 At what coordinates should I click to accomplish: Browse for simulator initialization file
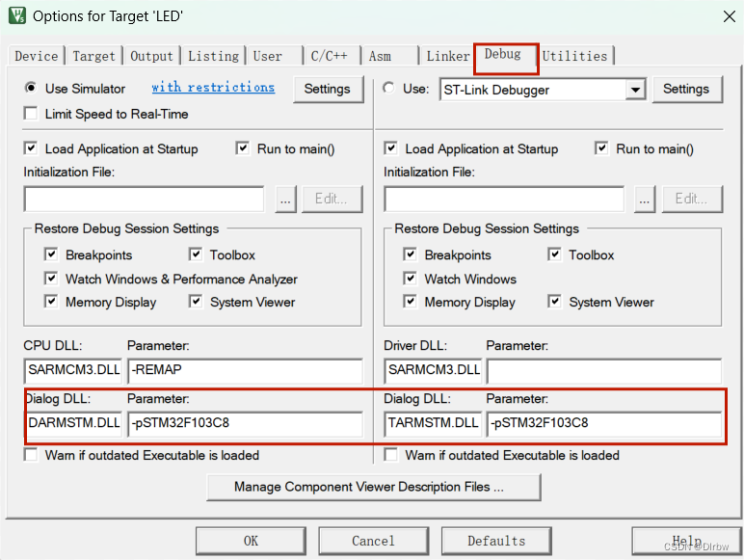pyautogui.click(x=285, y=199)
